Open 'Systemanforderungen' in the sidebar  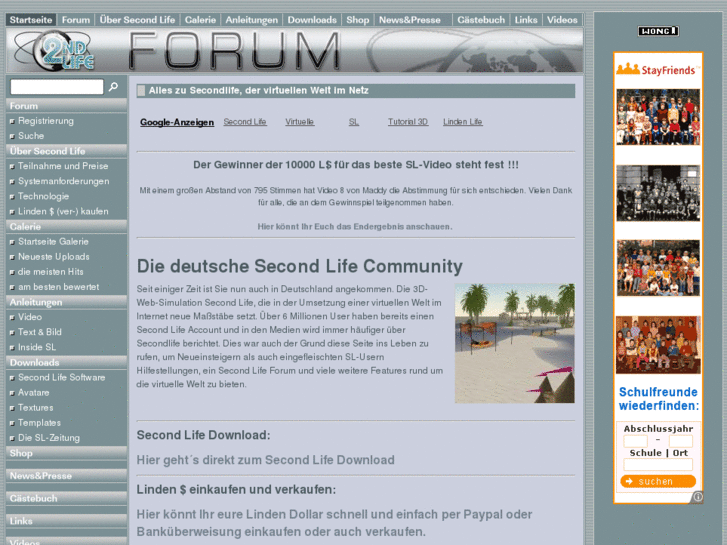64,181
